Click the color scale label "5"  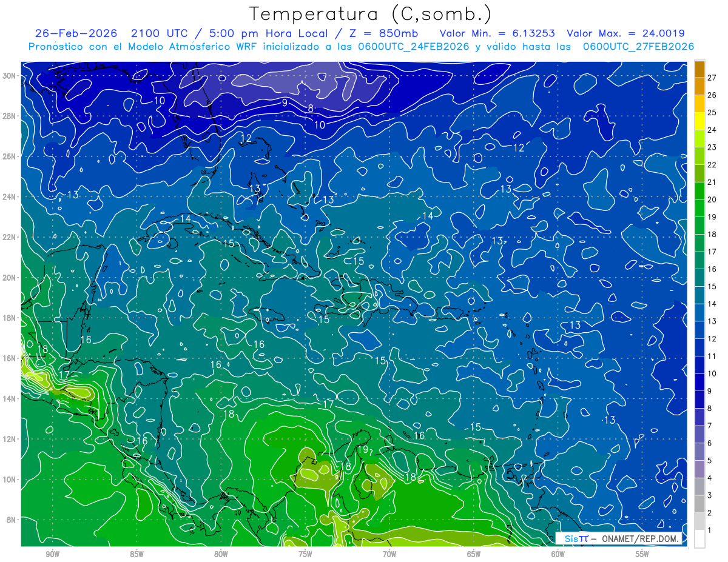coord(710,461)
